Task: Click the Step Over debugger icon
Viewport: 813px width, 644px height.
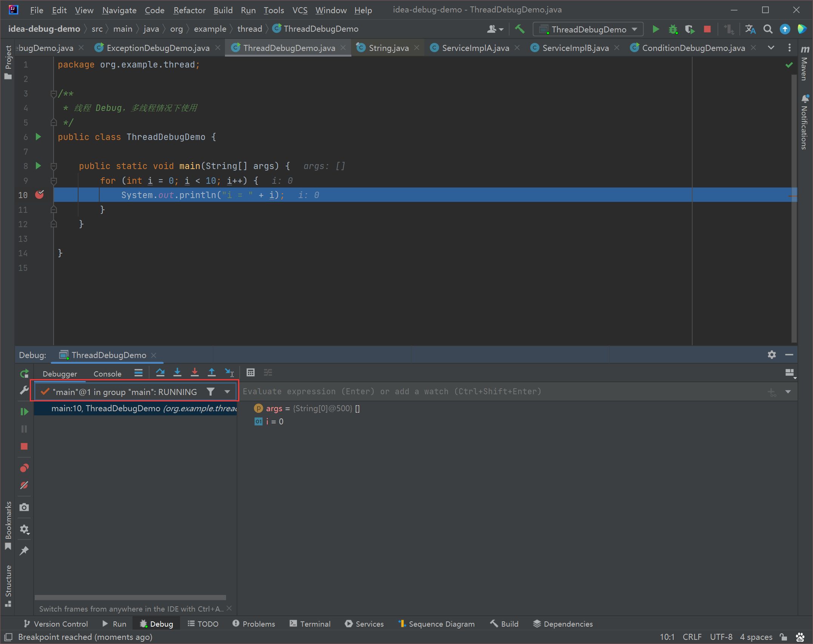Action: click(x=160, y=373)
